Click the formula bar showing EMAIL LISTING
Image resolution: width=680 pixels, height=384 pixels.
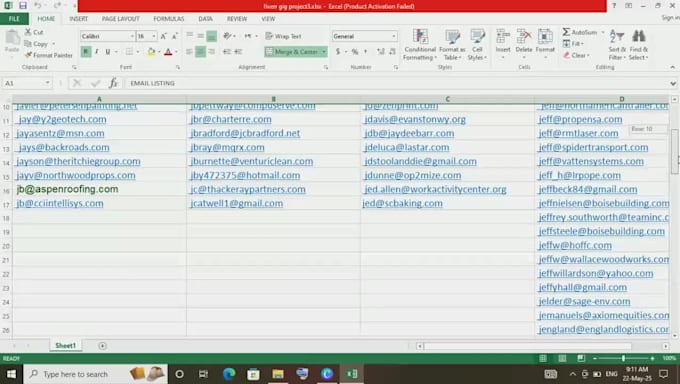click(397, 83)
